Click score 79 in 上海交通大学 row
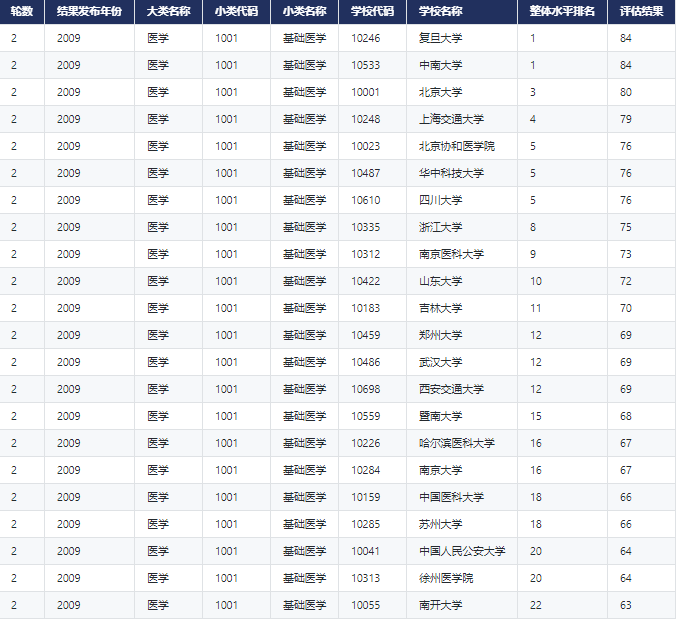The image size is (676, 619). click(626, 119)
